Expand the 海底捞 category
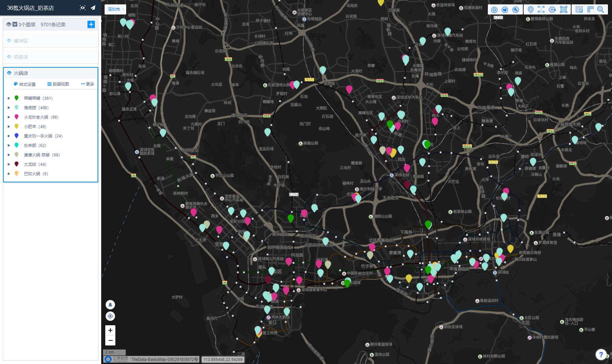This screenshot has width=612, height=364. click(9, 108)
